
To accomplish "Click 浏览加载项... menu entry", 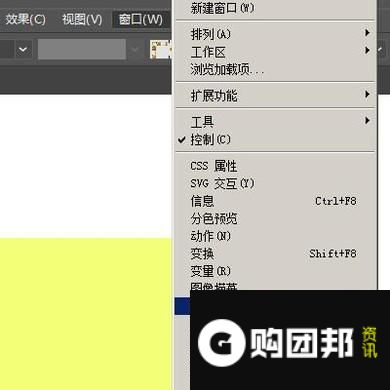I will [275, 69].
